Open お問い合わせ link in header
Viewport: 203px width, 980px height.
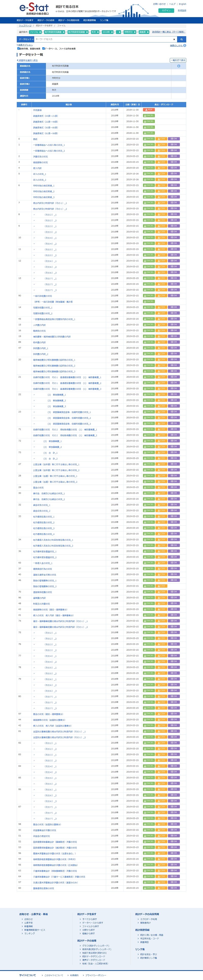tap(159, 4)
